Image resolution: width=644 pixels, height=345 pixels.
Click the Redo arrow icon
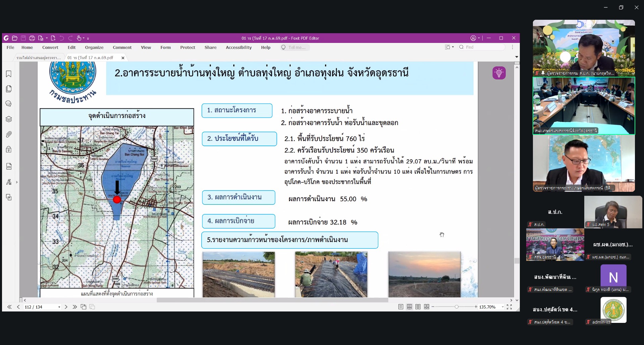tap(70, 38)
